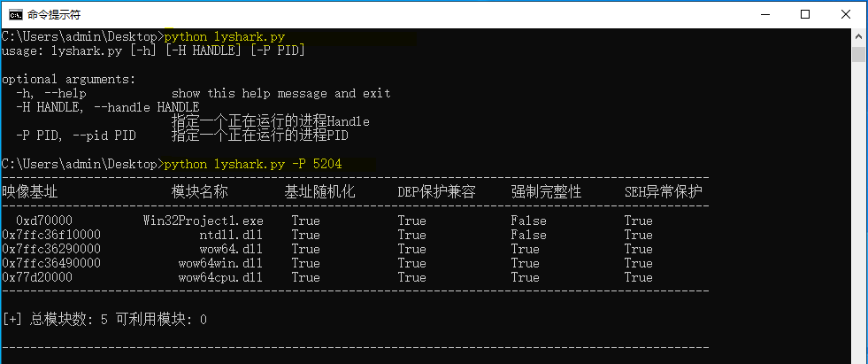Screen dimensions: 868x364
Task: Click the 映像基址 column header
Action: [30, 192]
